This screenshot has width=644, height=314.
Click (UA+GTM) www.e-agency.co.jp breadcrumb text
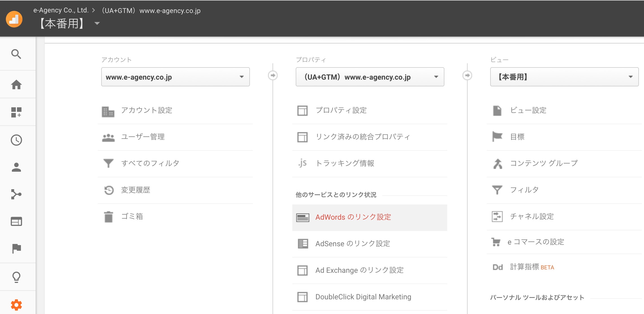click(x=151, y=11)
